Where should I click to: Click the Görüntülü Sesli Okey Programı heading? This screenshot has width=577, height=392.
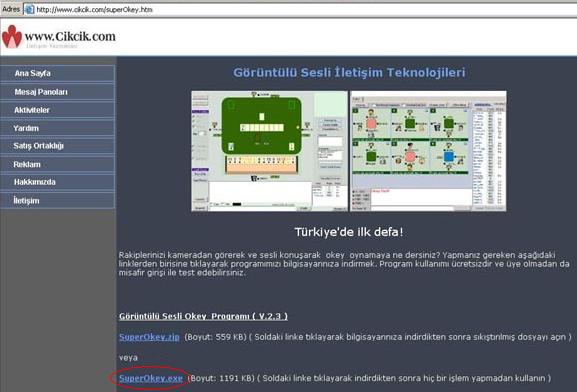203,316
